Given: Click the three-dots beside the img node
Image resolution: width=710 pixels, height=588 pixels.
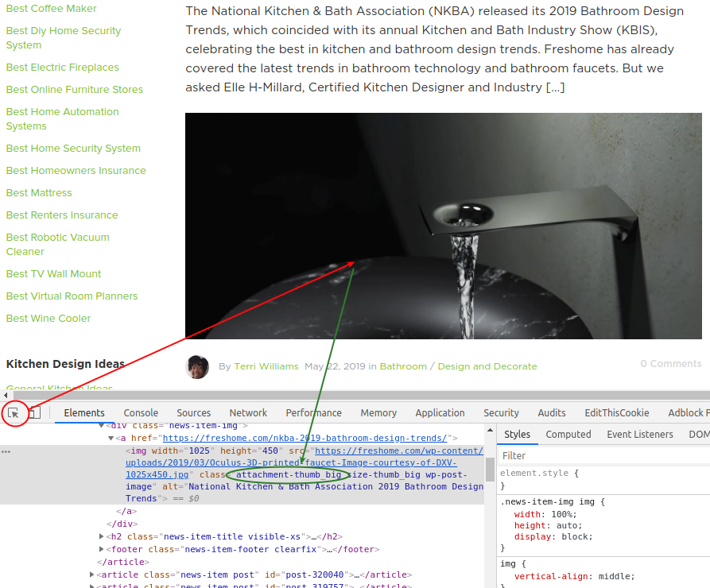Looking at the screenshot, I should coord(6,451).
